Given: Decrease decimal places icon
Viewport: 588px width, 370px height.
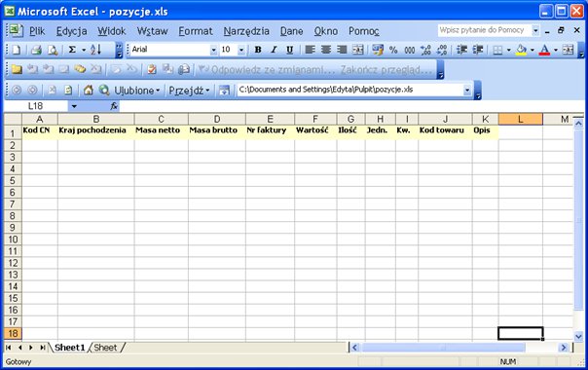Looking at the screenshot, I should [442, 50].
